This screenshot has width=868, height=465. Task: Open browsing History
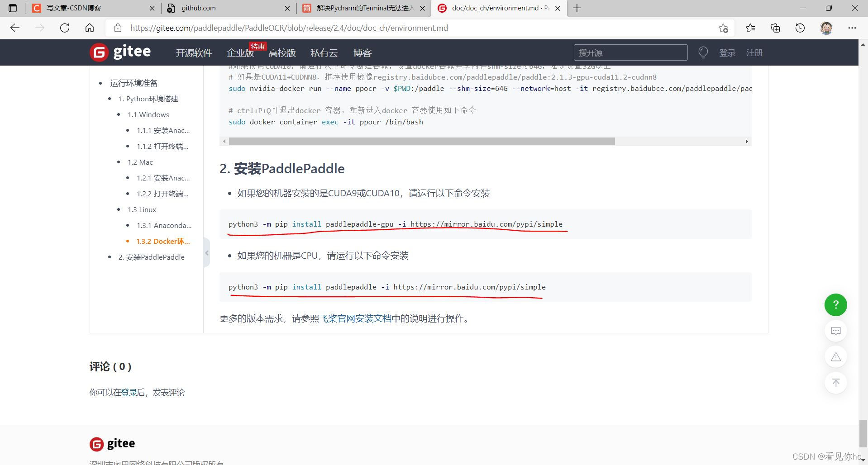800,28
